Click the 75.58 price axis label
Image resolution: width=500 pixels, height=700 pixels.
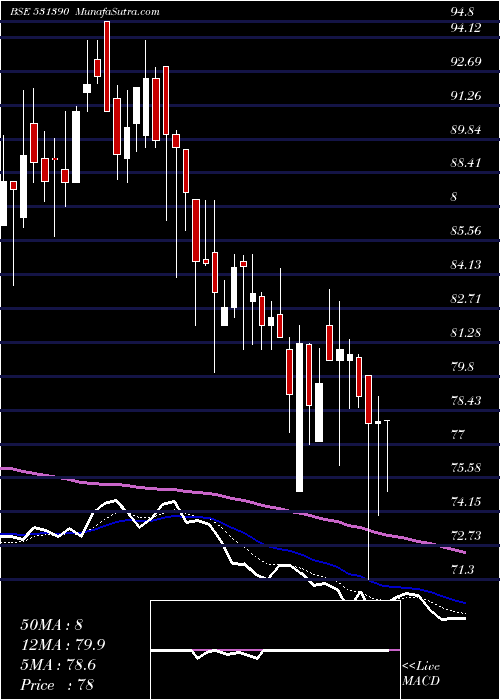point(466,468)
